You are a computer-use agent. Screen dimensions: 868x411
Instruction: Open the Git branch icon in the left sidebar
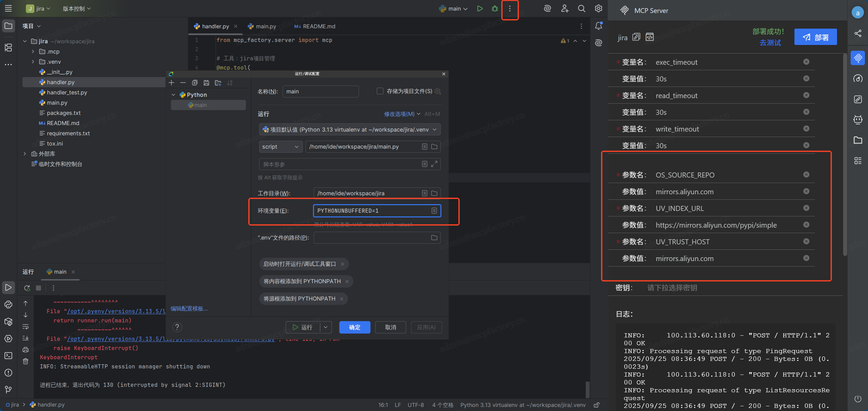(8, 389)
